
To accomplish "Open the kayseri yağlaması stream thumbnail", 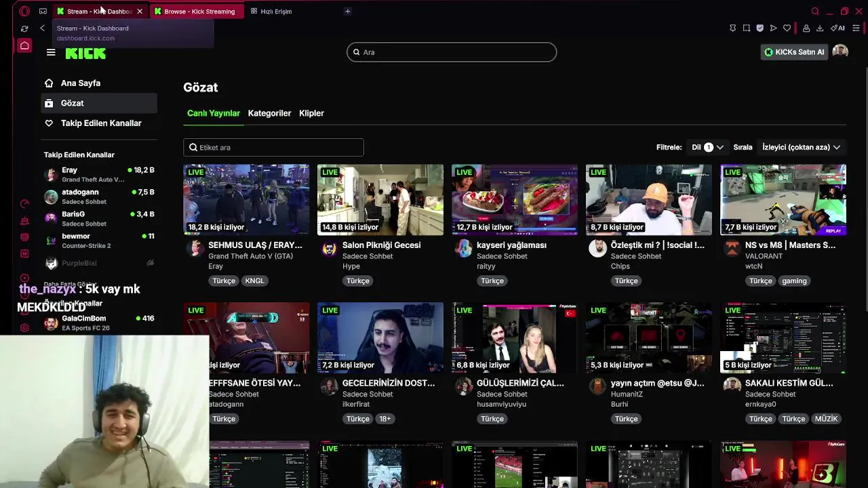I will [515, 200].
